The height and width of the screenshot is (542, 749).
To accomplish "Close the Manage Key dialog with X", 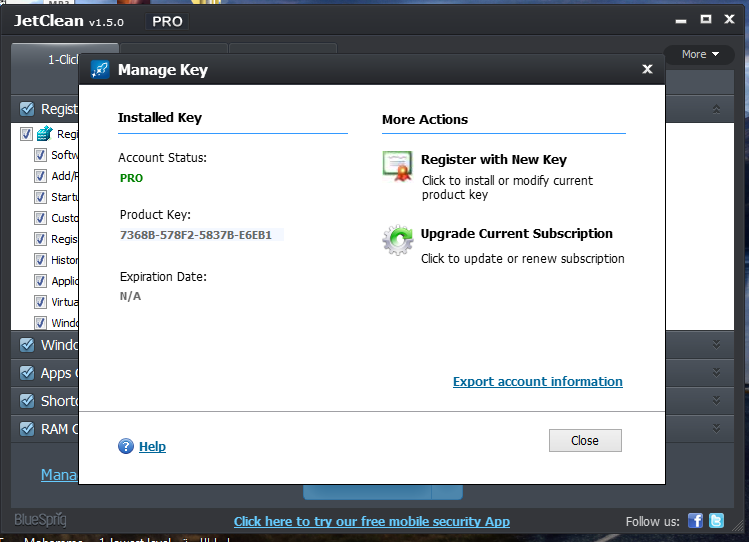I will coord(647,69).
